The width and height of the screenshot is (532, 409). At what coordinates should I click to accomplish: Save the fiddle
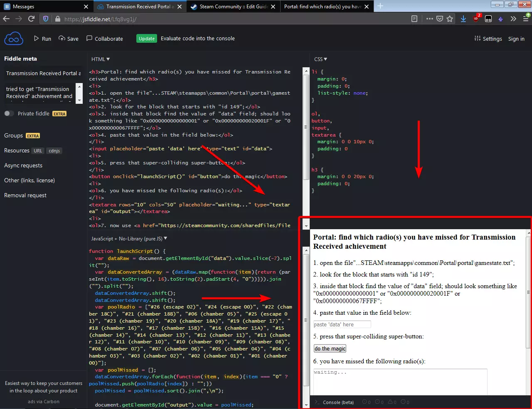[68, 39]
